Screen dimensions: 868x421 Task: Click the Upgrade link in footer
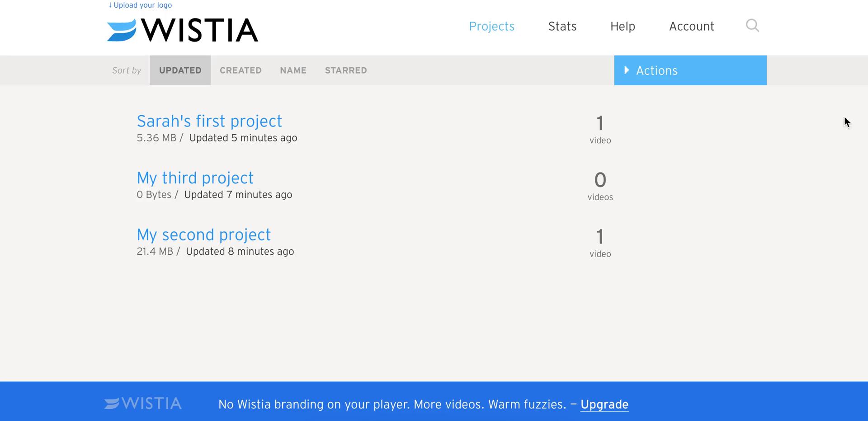pyautogui.click(x=604, y=404)
